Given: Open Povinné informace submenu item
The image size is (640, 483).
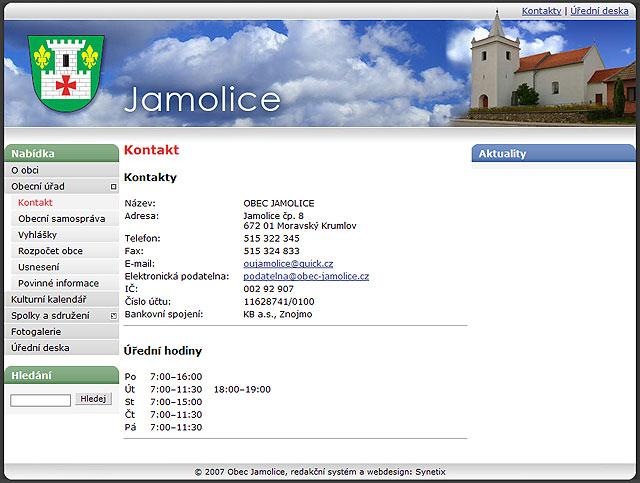Looking at the screenshot, I should pyautogui.click(x=58, y=283).
